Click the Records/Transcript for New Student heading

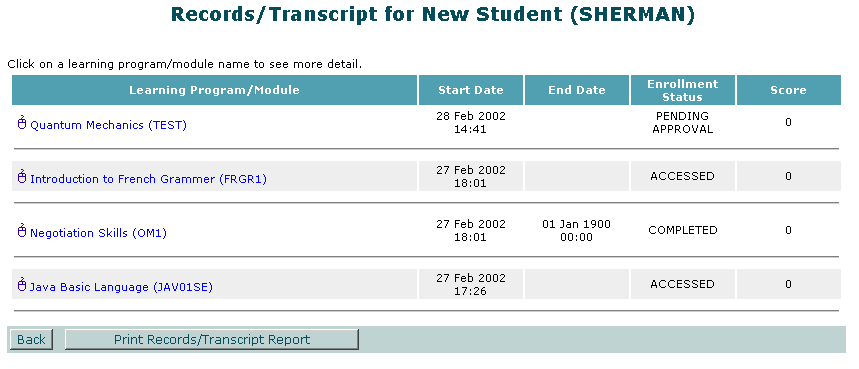(x=432, y=14)
